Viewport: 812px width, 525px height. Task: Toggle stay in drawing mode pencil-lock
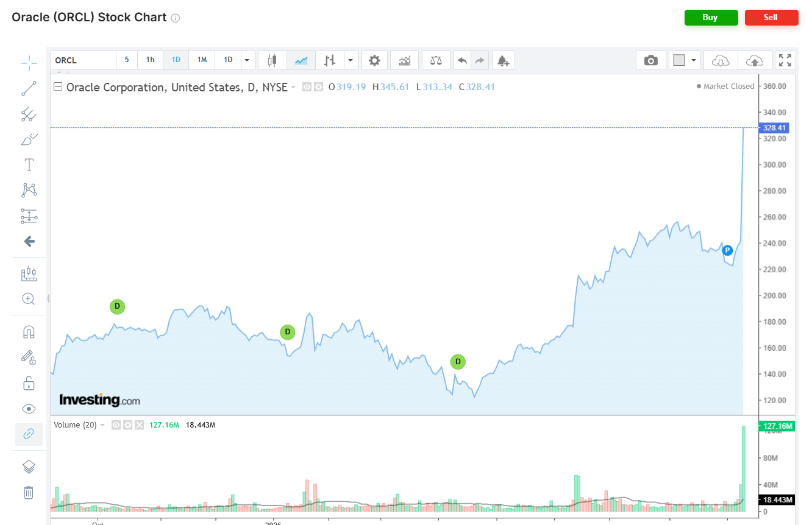pyautogui.click(x=29, y=357)
